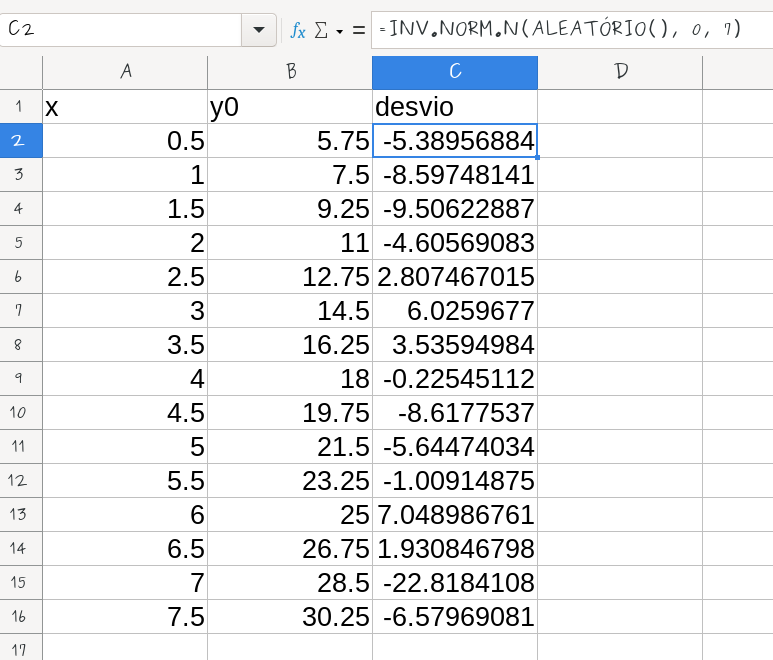The image size is (773, 660).
Task: Select row 17 header
Action: 21,650
